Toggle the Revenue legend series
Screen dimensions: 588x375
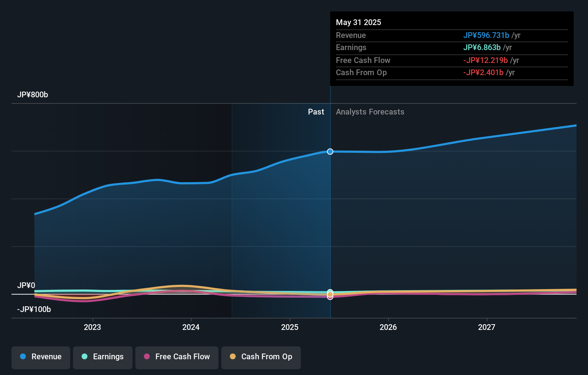coord(41,357)
